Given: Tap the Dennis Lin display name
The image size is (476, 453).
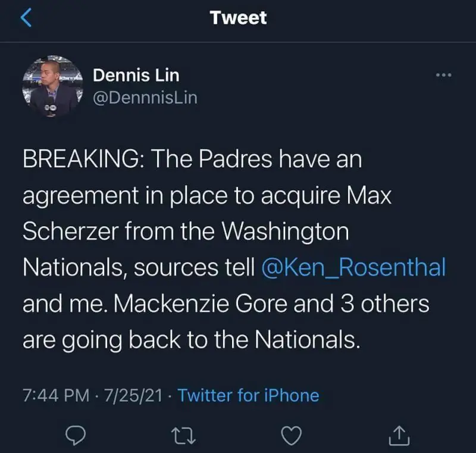Looking at the screenshot, I should [x=136, y=76].
